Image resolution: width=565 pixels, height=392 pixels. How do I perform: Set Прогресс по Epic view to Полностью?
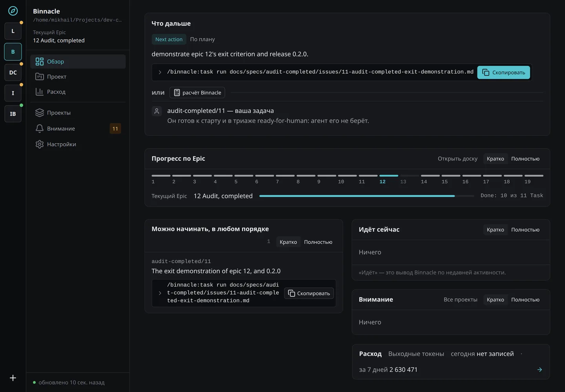point(525,159)
